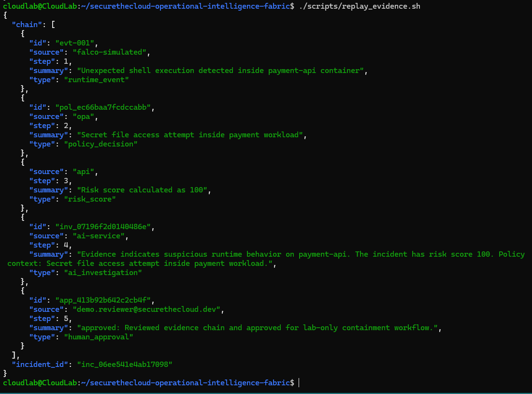Click the "incident_id" key

[x=40, y=364]
